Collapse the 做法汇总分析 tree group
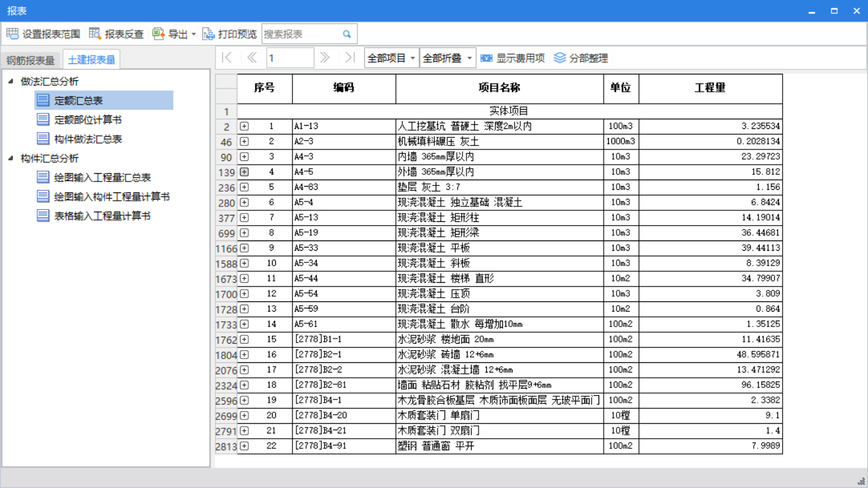This screenshot has height=488, width=868. [x=10, y=81]
